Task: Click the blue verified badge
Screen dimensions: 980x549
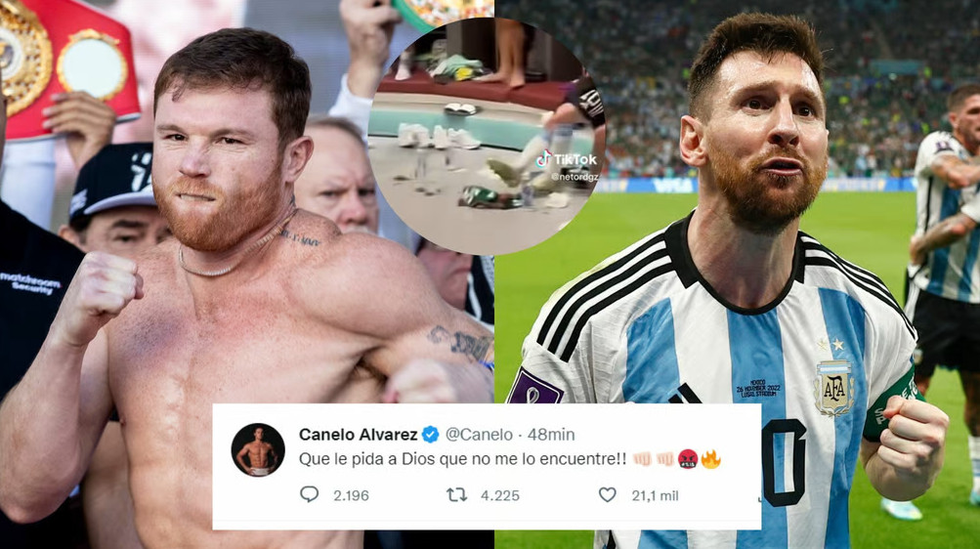Action: click(x=431, y=434)
